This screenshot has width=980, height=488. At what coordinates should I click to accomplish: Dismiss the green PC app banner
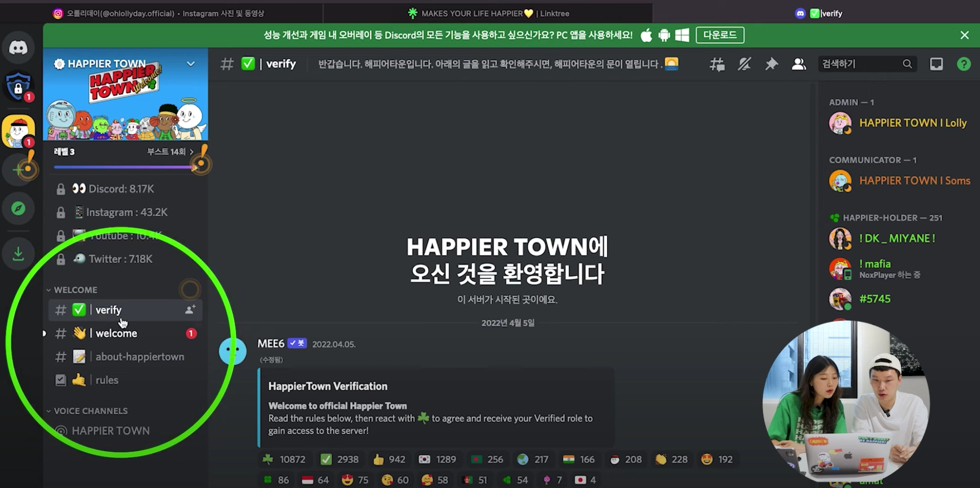pyautogui.click(x=964, y=35)
